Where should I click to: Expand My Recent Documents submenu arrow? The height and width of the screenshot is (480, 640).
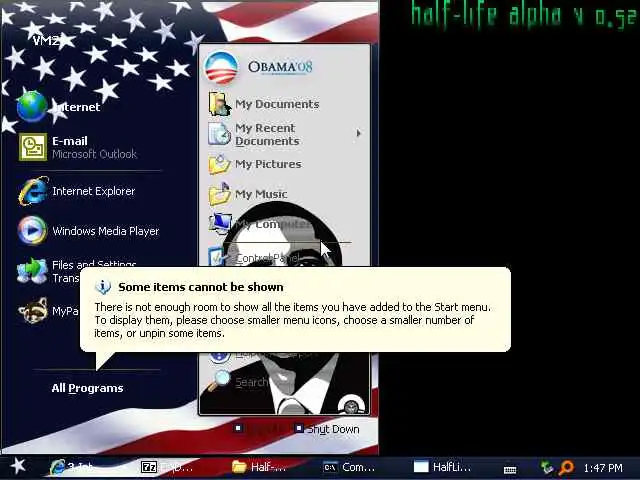tap(358, 133)
